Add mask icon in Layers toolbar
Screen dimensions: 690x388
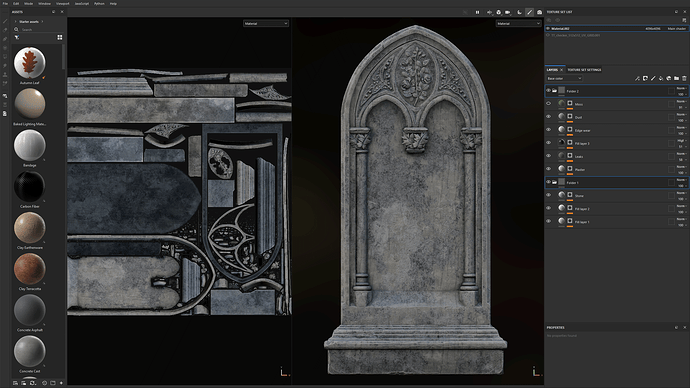645,78
